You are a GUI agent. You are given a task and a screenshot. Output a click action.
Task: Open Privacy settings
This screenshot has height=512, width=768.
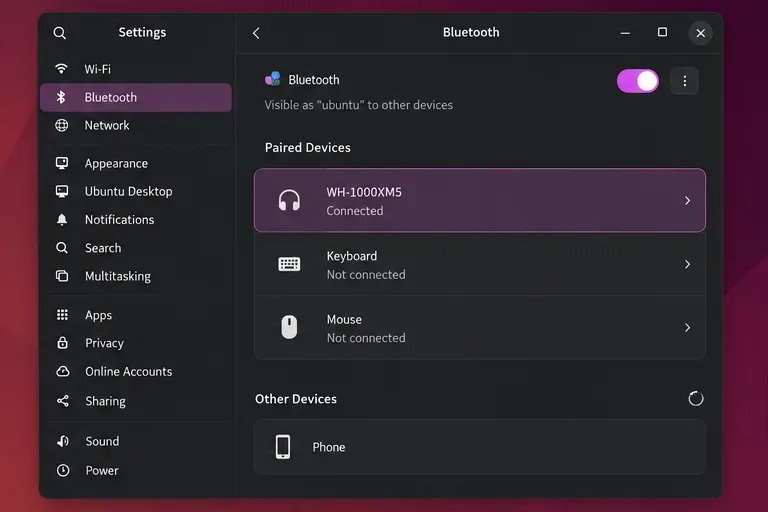tap(136, 342)
